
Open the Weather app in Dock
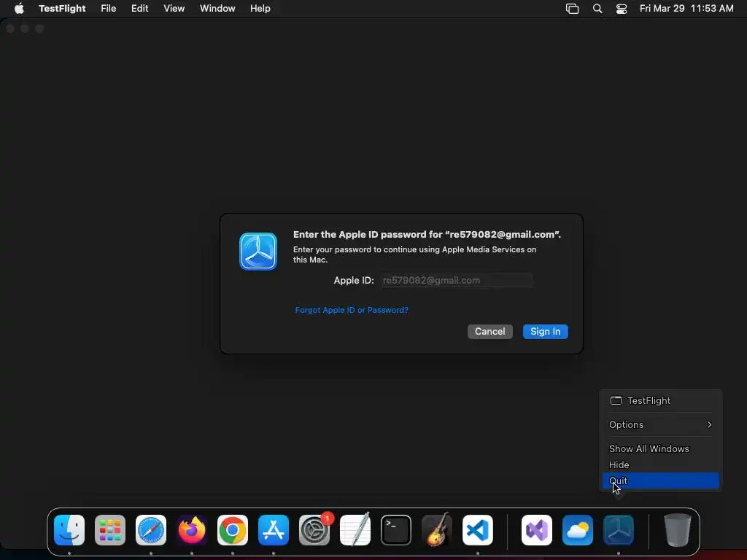[x=578, y=530]
